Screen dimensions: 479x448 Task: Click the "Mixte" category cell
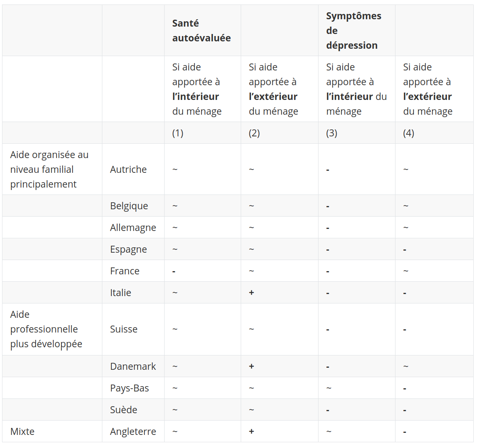tap(23, 432)
